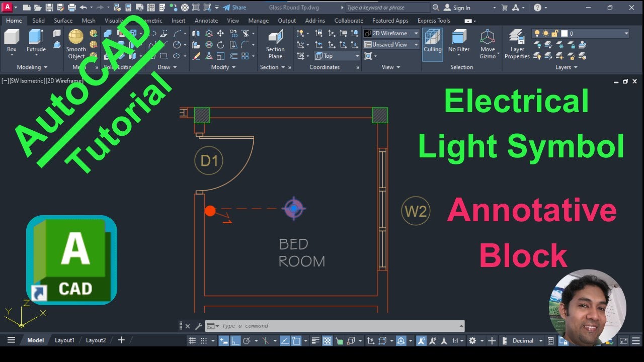Switch to the Annotate ribbon tab
The image size is (644, 362).
point(206,21)
